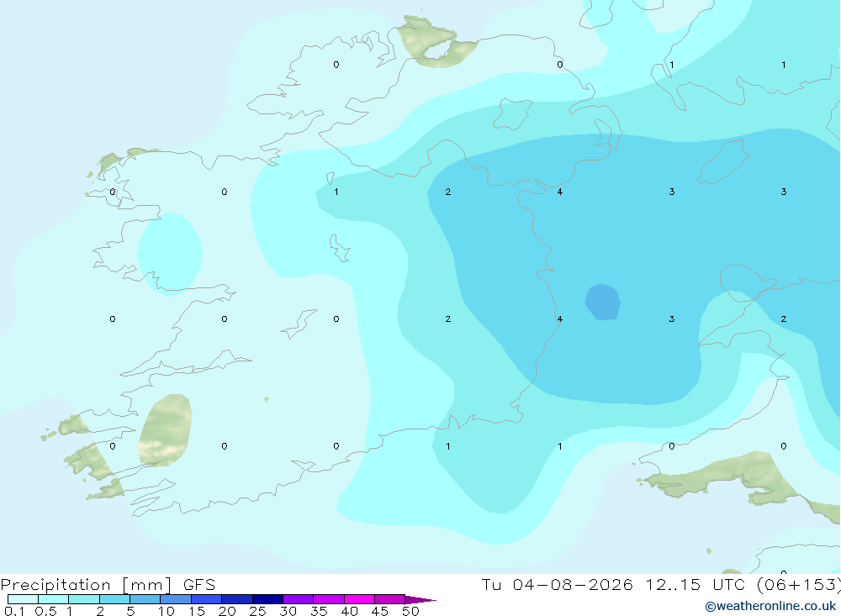The width and height of the screenshot is (841, 616).
Task: Click the '40' legend scale label
Action: 350,611
